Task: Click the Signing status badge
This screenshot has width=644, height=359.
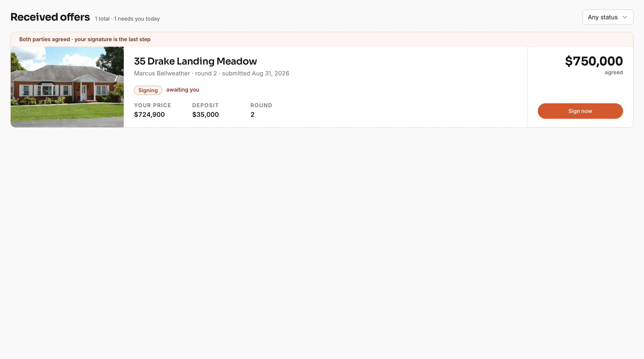Action: point(148,90)
